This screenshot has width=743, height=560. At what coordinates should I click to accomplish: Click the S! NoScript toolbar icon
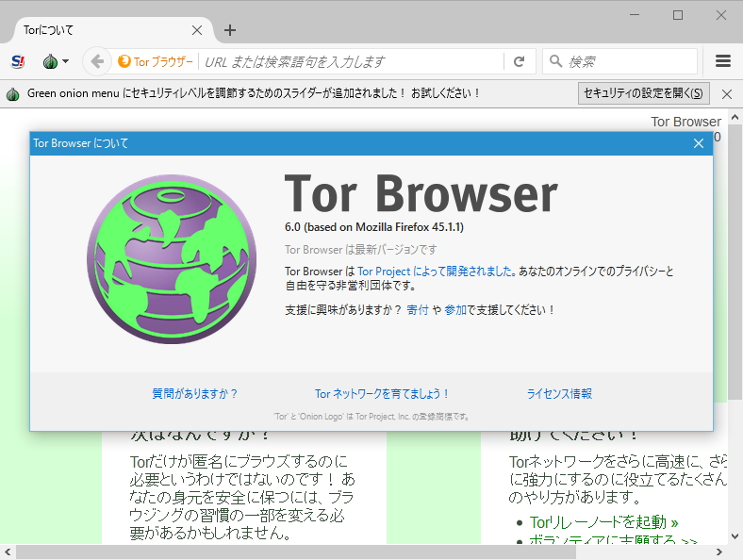[18, 61]
